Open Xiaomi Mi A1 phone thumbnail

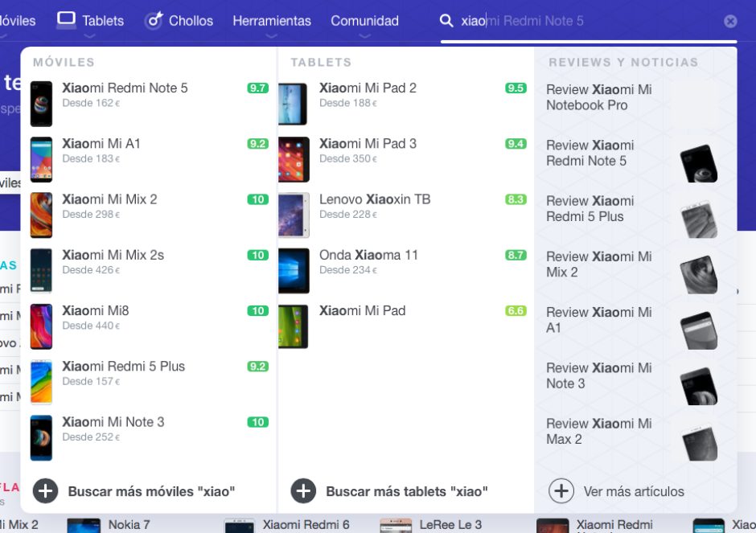point(42,159)
